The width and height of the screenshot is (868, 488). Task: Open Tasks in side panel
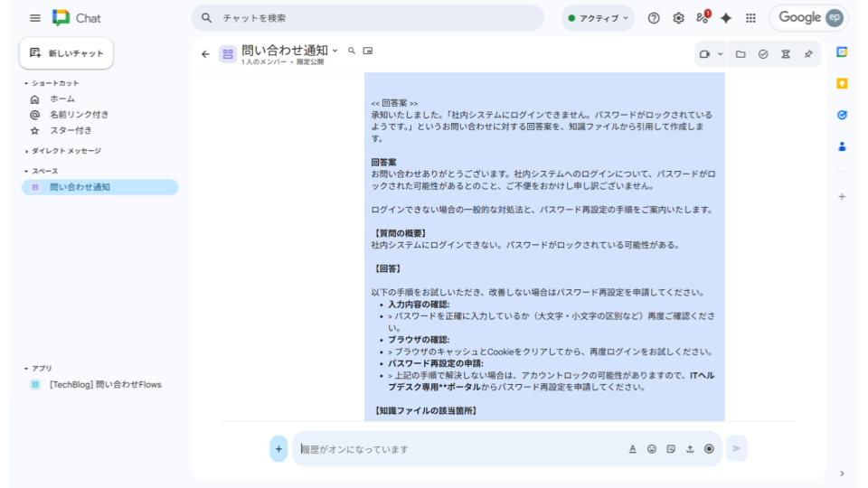point(842,115)
